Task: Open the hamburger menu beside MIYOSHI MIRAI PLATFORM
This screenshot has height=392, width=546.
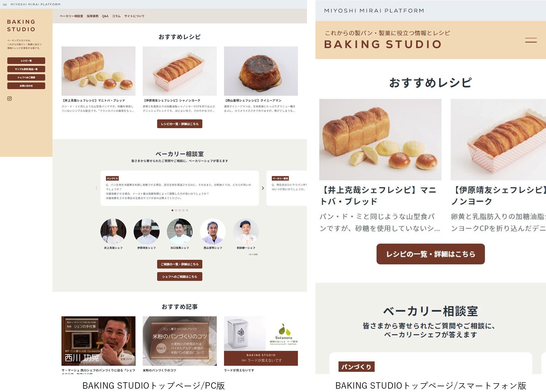Action: click(x=5, y=4)
